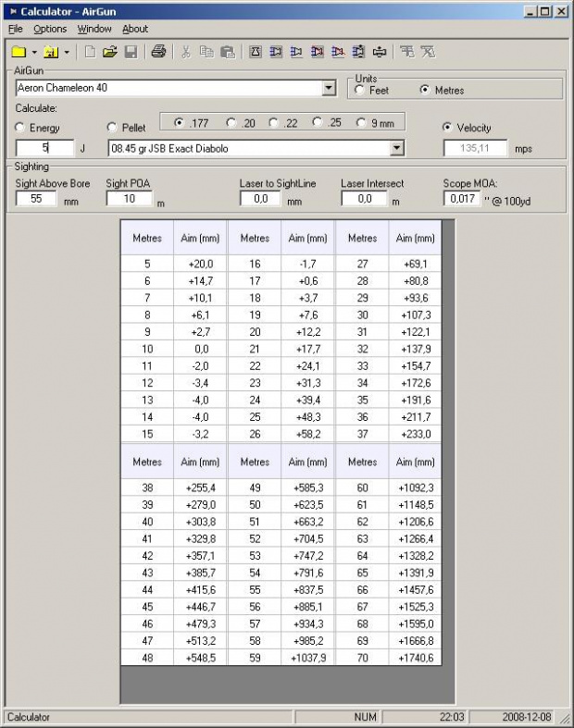Click the aim value '+233,0' for 37 metres
The width and height of the screenshot is (574, 728).
coord(416,434)
